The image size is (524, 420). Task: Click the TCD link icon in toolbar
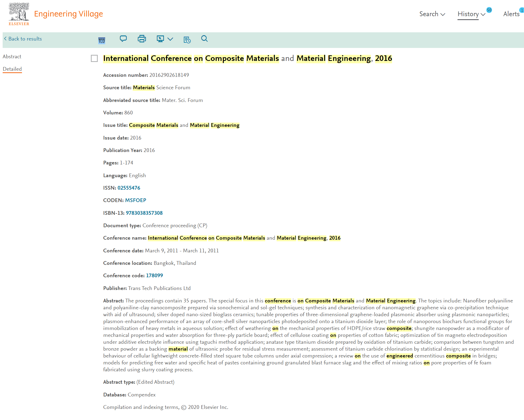click(x=101, y=41)
